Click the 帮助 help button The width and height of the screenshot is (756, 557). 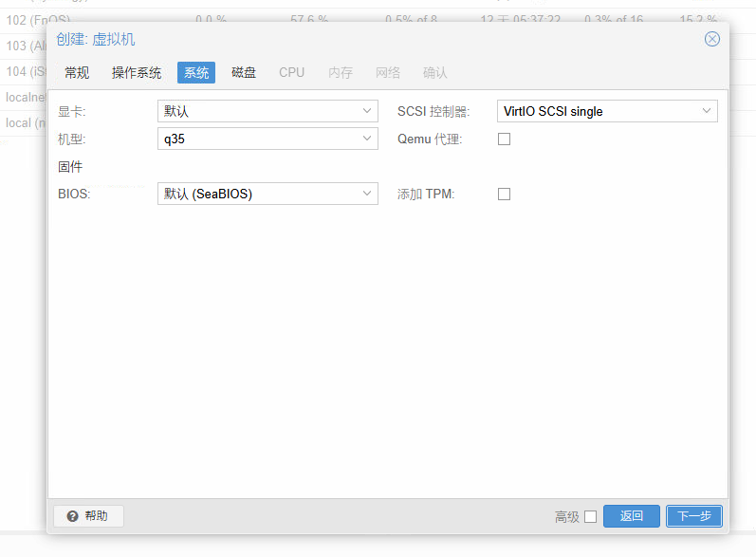[x=88, y=516]
